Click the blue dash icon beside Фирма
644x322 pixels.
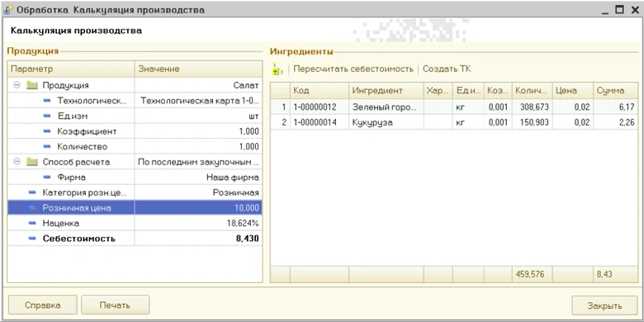[47, 177]
